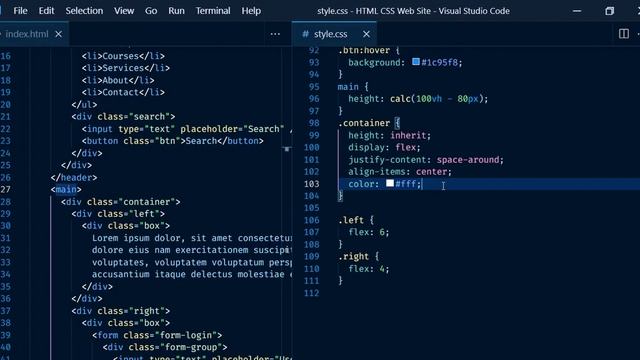Click the <main> tag in index.html

click(x=66, y=189)
